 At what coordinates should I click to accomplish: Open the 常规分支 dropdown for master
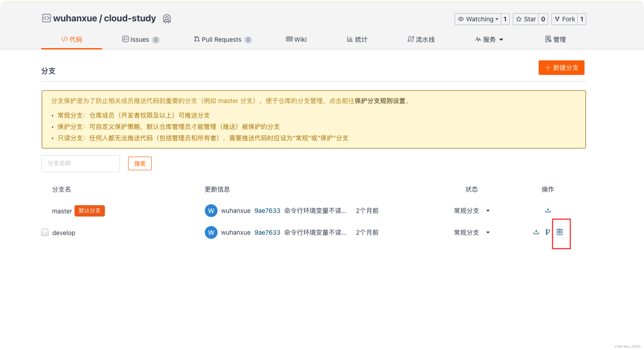(488, 211)
